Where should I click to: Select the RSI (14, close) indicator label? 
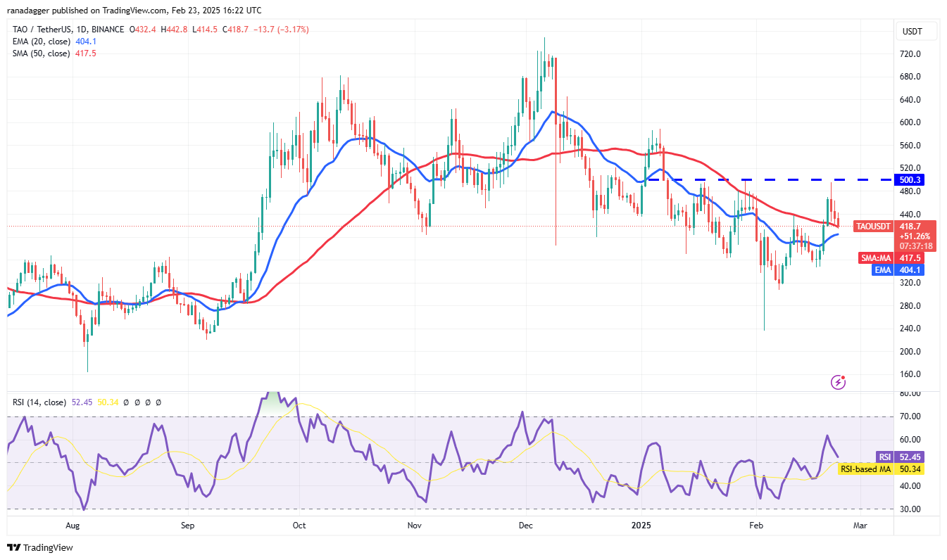(41, 402)
